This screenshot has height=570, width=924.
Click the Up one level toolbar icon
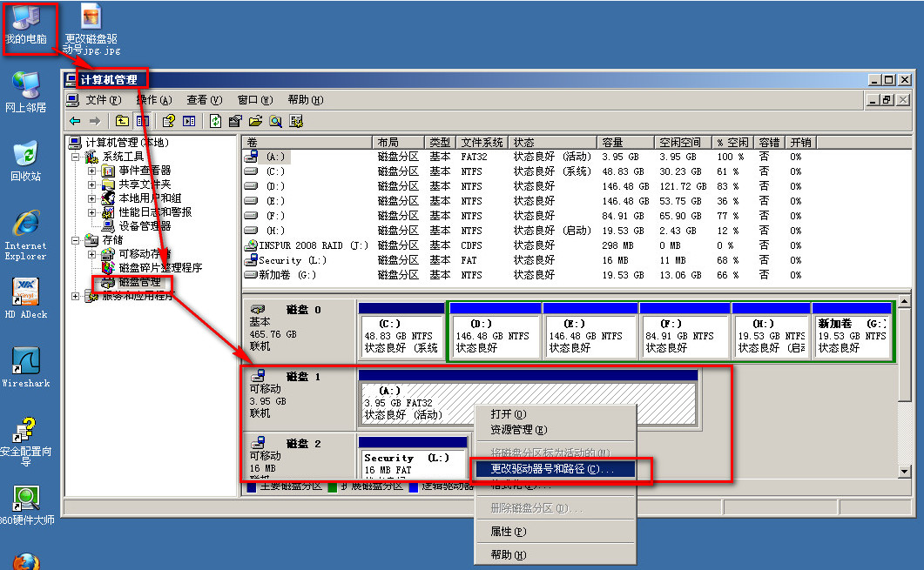[122, 121]
